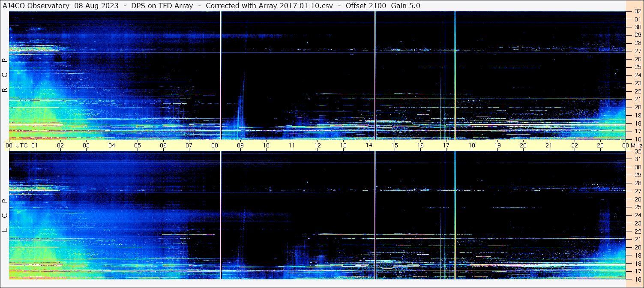
Task: Select the '22' hour tick on time axis
Action: tap(575, 145)
